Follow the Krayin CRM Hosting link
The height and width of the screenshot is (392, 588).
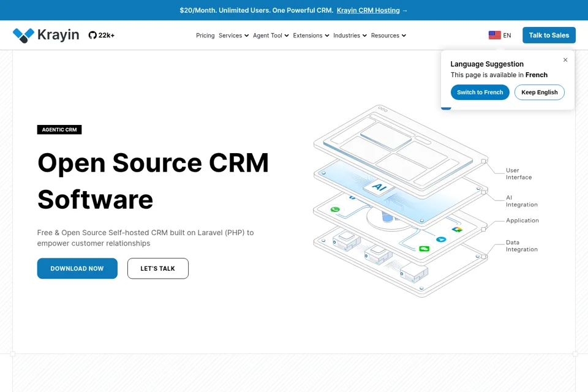coord(368,10)
